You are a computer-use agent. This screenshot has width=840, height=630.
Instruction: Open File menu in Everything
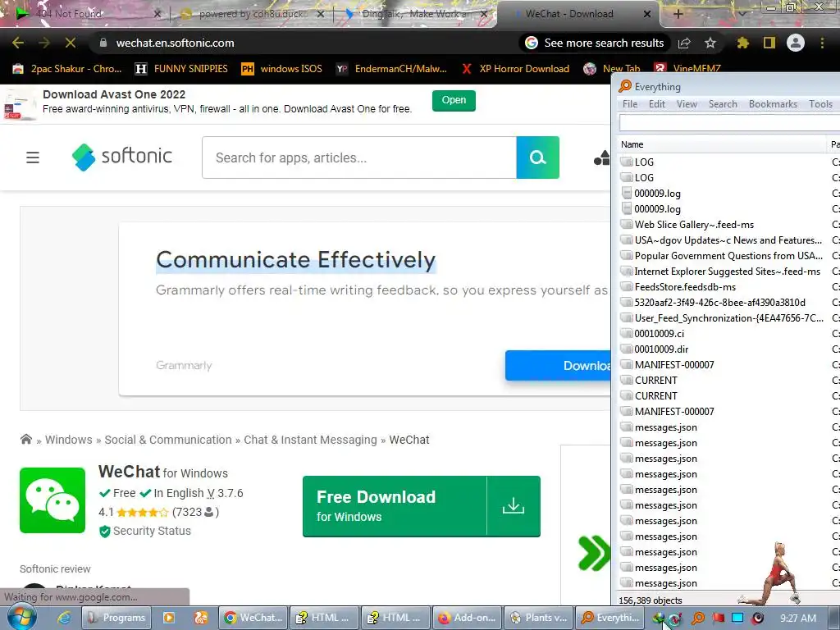[630, 104]
